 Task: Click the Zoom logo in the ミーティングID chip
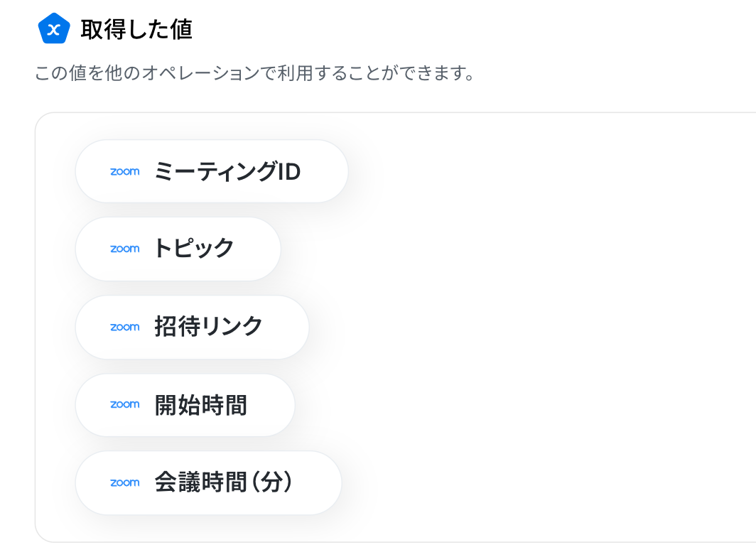[x=125, y=172]
